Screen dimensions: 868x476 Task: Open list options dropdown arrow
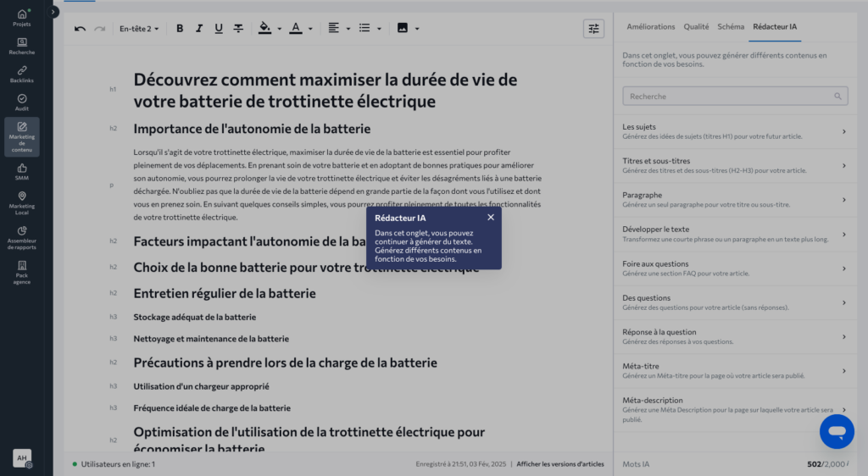(379, 29)
